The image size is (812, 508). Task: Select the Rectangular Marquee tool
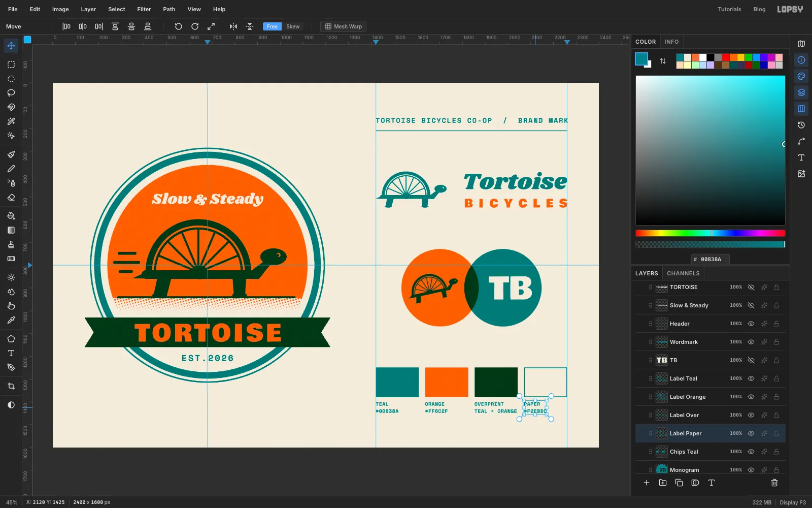(11, 65)
